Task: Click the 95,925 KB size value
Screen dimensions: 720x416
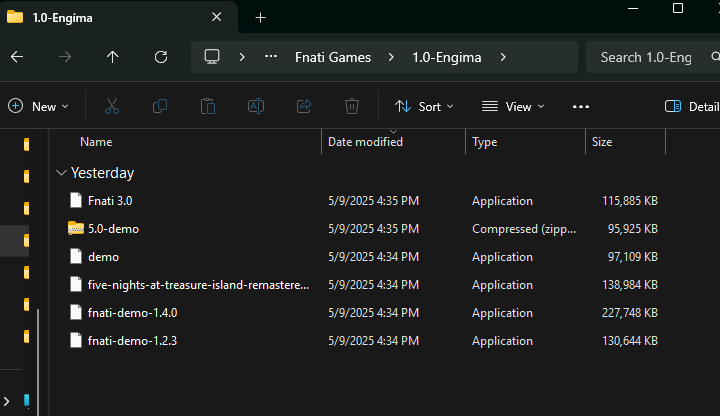Action: click(633, 229)
